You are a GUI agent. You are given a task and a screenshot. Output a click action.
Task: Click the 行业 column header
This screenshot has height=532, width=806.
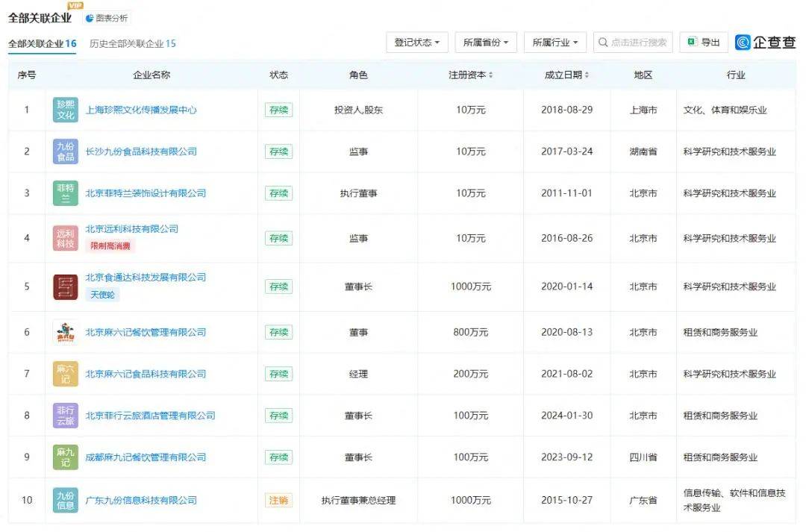(x=736, y=75)
